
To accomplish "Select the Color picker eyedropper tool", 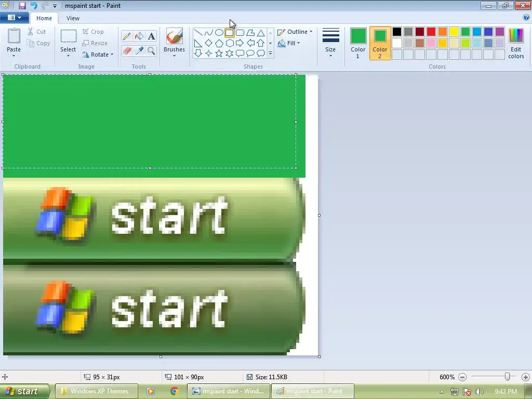I will (139, 50).
